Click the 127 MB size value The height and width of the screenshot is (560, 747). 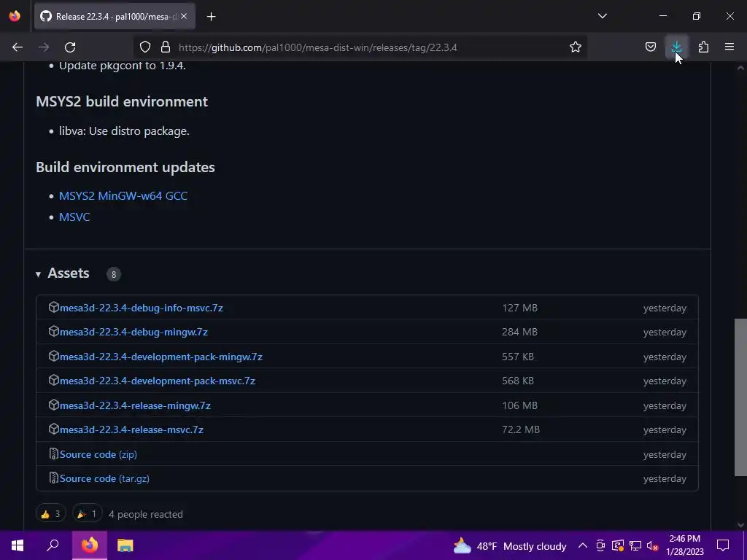tap(519, 308)
